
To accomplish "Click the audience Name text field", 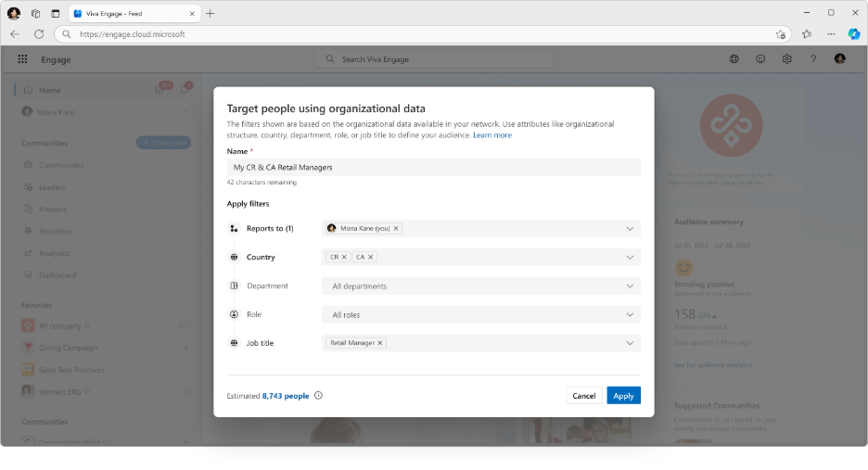I will (434, 167).
